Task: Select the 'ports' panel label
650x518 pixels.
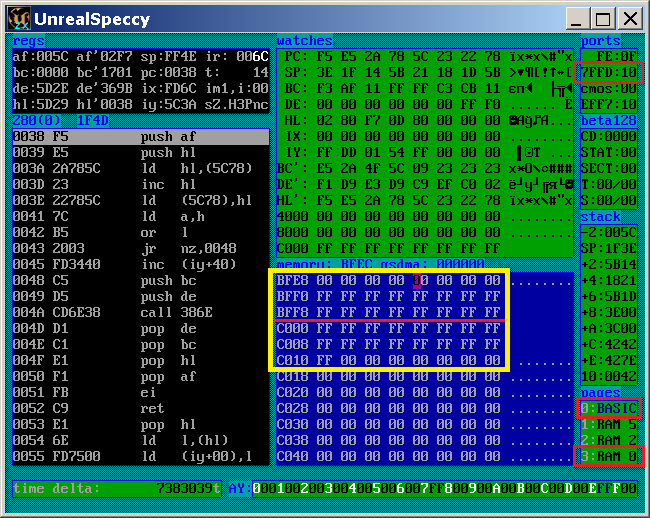Action: (x=601, y=41)
